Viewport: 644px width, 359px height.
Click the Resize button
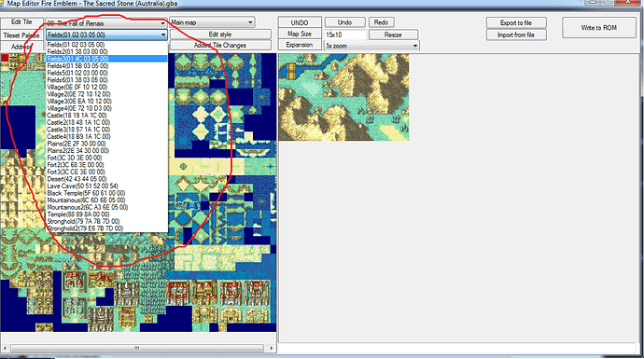coord(393,35)
